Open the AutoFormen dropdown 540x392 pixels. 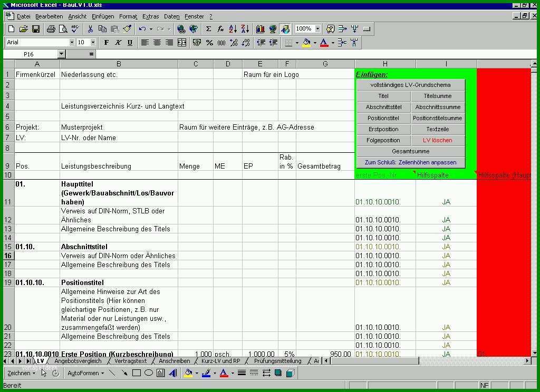(86, 373)
